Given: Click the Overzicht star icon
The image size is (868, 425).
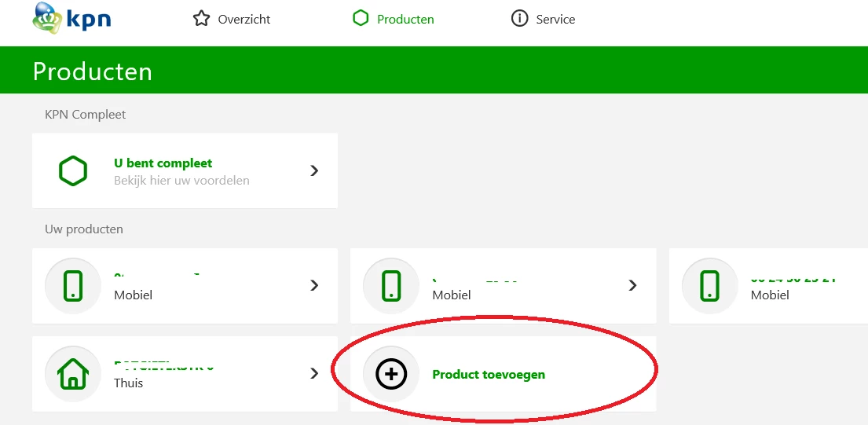Looking at the screenshot, I should (202, 19).
